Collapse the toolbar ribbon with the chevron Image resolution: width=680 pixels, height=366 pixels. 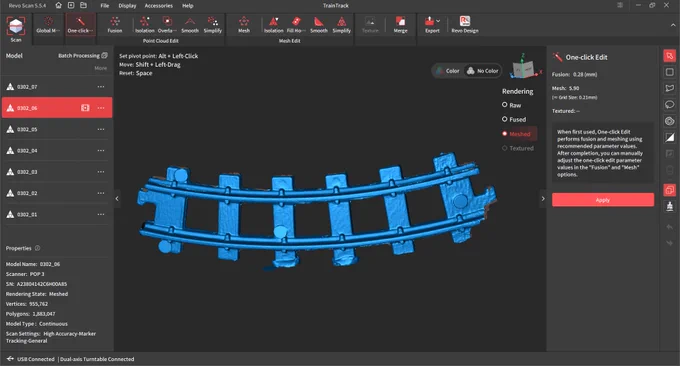[673, 25]
